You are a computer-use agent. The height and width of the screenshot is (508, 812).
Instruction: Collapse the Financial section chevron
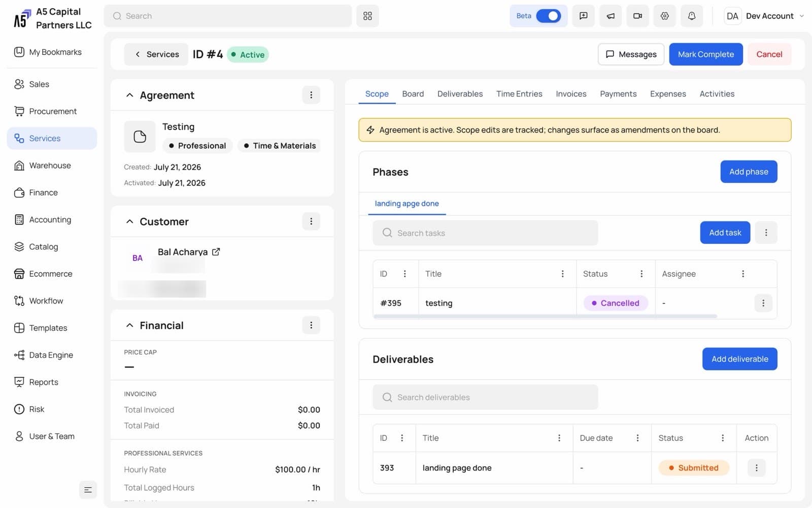[129, 325]
